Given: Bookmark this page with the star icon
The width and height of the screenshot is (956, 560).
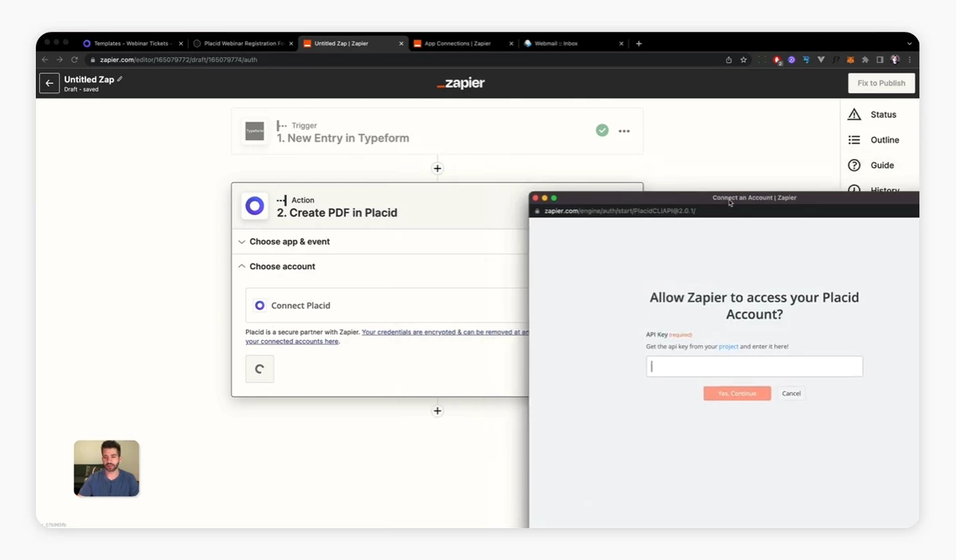Looking at the screenshot, I should [x=743, y=60].
